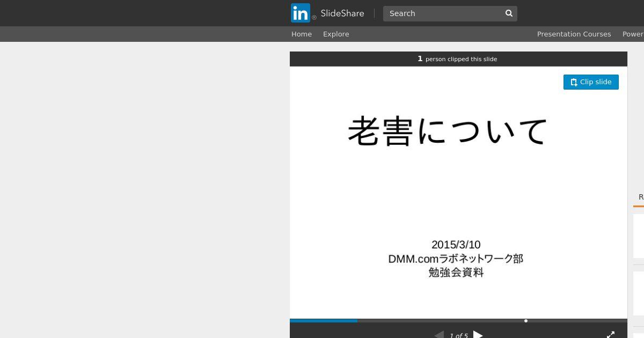This screenshot has width=644, height=338.
Task: Click the white marker on the progress bar
Action: click(526, 321)
